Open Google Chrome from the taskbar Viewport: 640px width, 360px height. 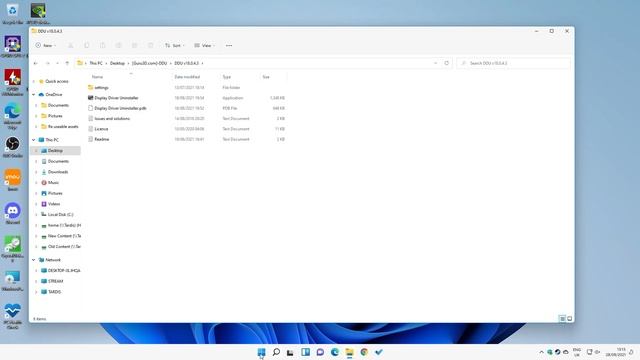click(x=364, y=352)
